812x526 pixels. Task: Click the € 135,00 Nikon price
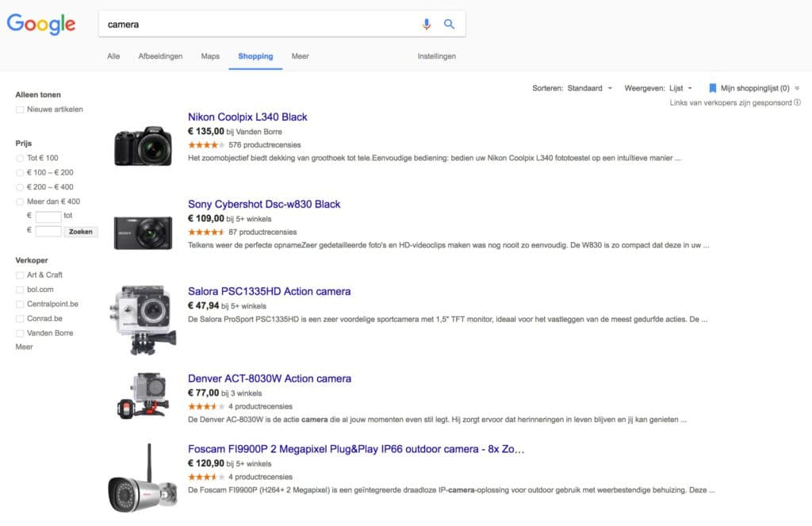point(206,132)
